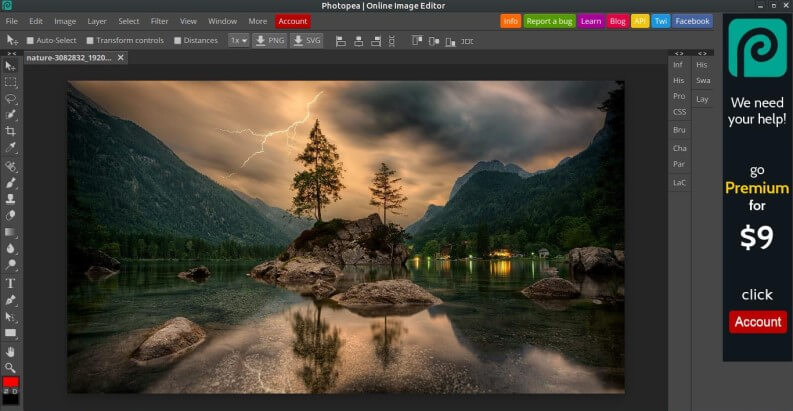The height and width of the screenshot is (411, 793).
Task: Open the Filter menu
Action: pos(159,21)
